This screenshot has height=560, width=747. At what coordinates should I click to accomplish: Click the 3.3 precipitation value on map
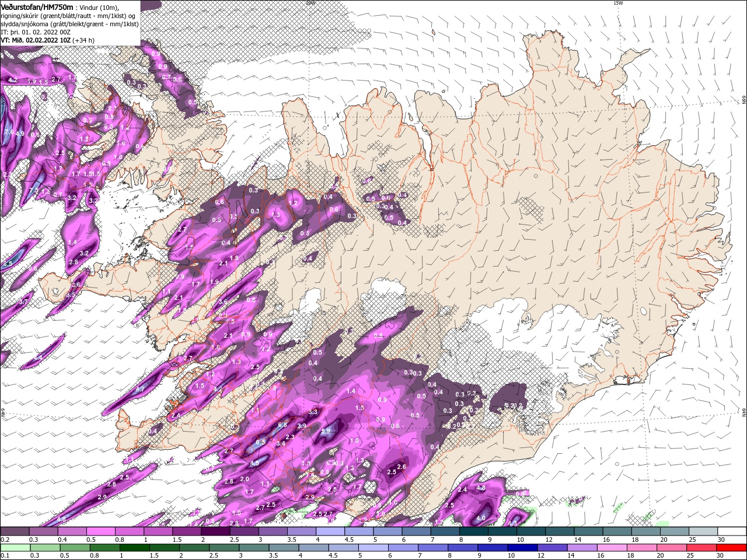313,412
